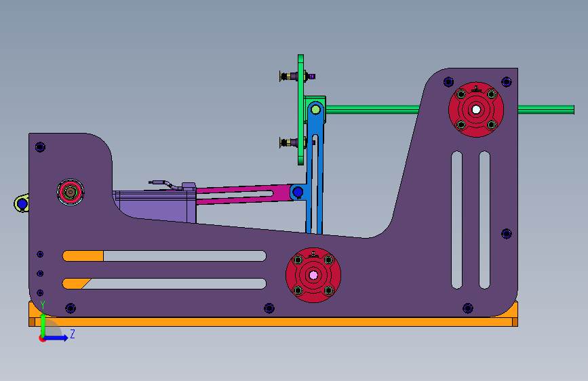Pick the upper suction cup fitting on the green plate
This screenshot has height=381, width=588.
(x=297, y=77)
